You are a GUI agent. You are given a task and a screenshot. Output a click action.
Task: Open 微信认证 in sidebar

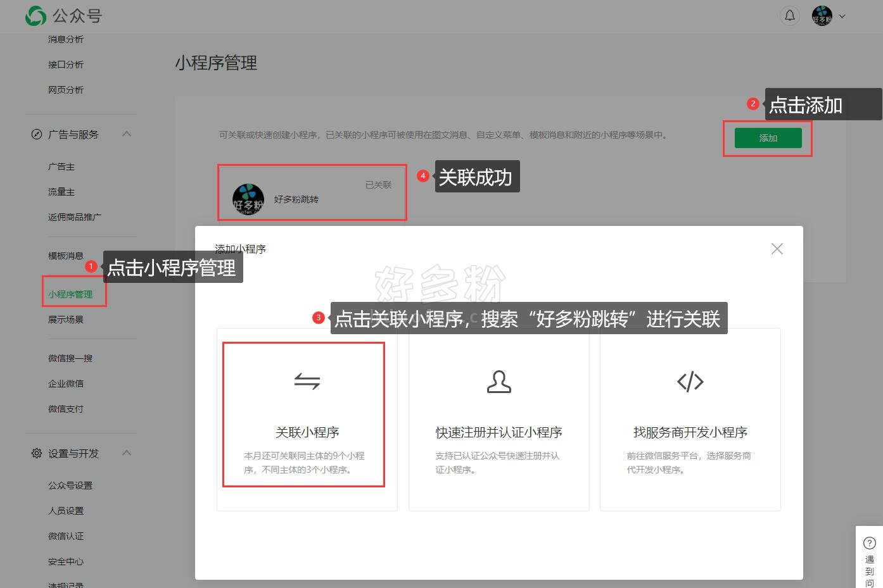pos(66,536)
